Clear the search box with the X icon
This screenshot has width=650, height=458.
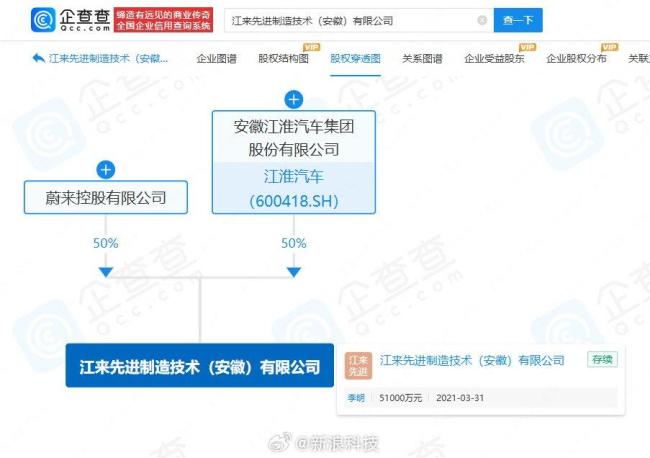(482, 20)
